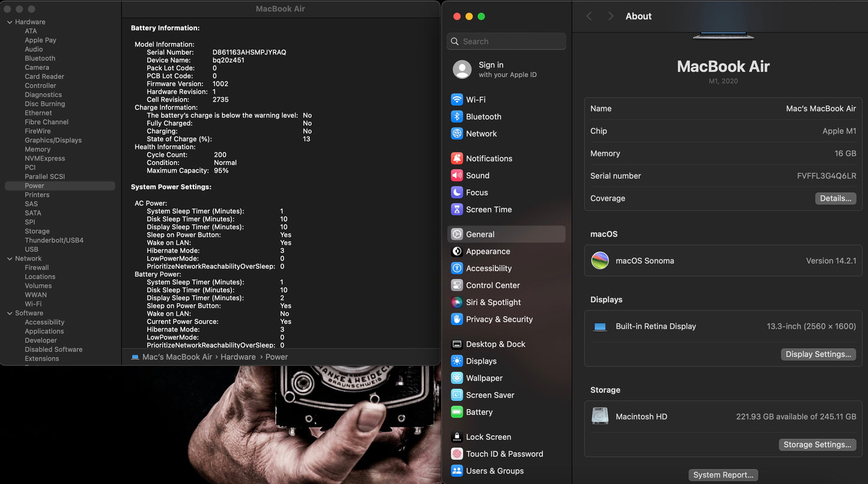Click the Siri & Spotlight icon
The width and height of the screenshot is (868, 484).
click(457, 302)
